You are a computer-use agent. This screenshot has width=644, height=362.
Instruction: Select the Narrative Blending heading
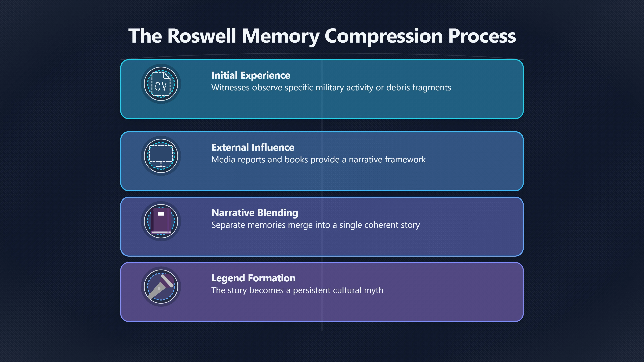(x=255, y=213)
